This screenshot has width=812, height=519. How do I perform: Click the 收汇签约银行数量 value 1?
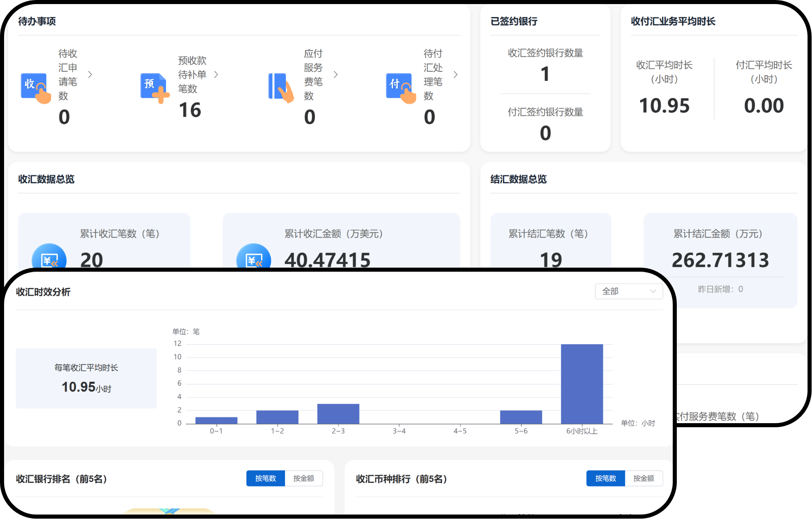[545, 74]
